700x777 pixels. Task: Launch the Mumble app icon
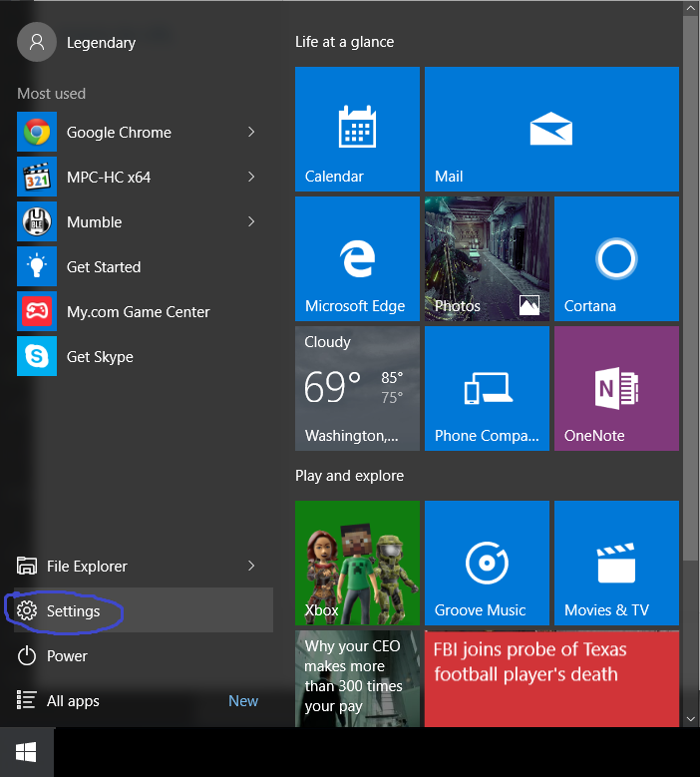[x=37, y=221]
